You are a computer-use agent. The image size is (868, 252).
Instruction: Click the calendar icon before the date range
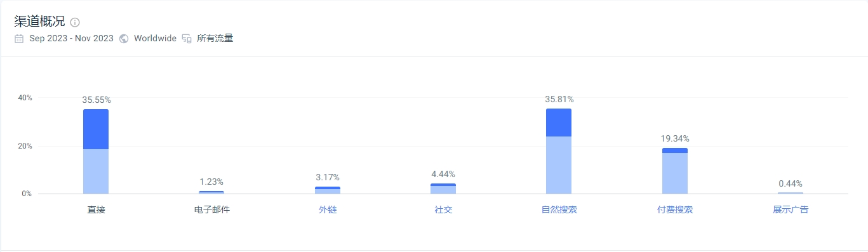click(x=19, y=39)
